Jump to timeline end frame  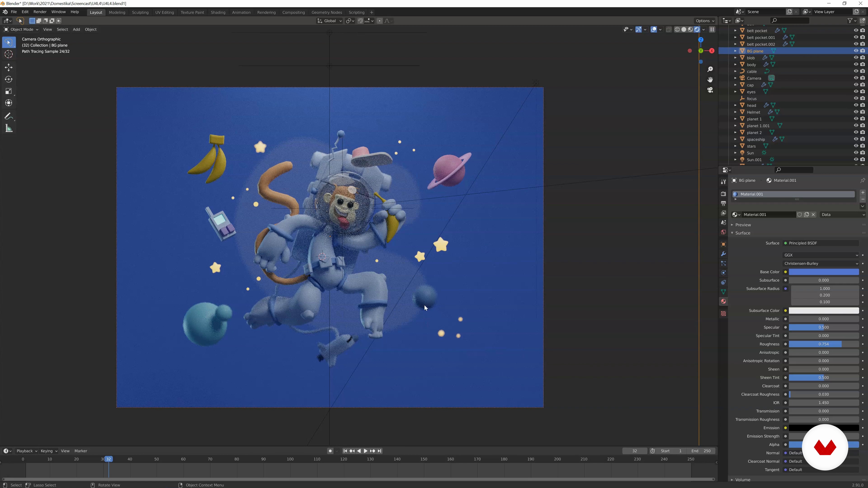pos(380,451)
